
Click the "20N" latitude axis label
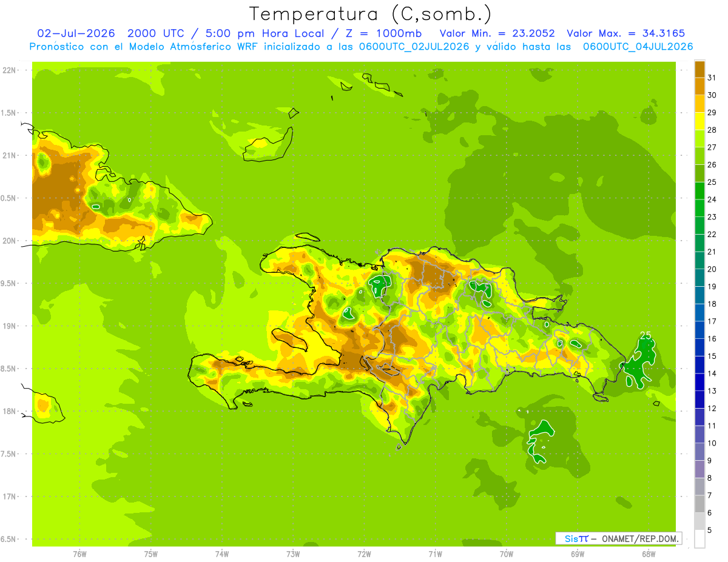[10, 241]
